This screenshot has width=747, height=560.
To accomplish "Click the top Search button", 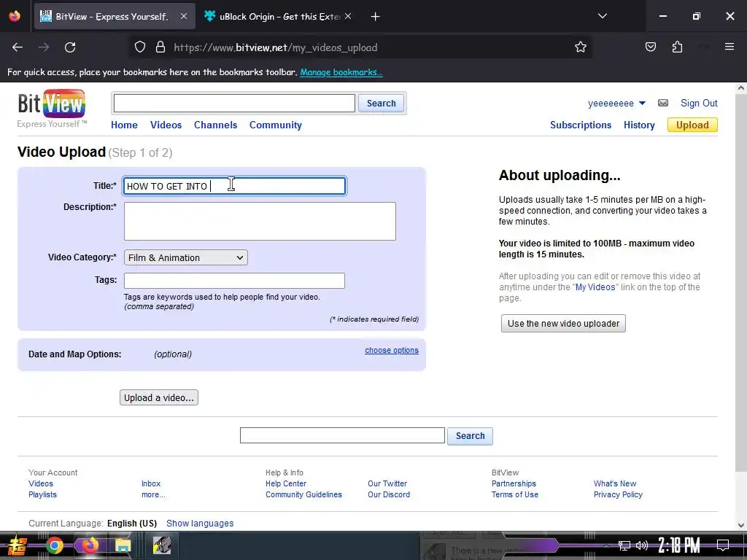I will click(381, 104).
